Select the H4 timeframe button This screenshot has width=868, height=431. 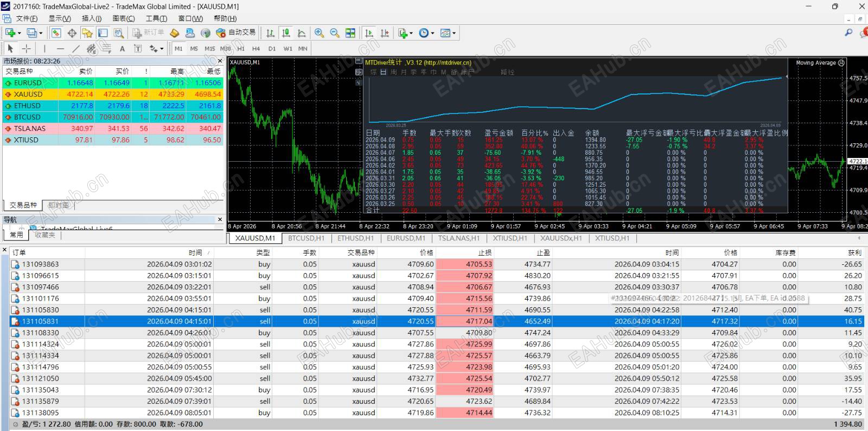tap(256, 48)
